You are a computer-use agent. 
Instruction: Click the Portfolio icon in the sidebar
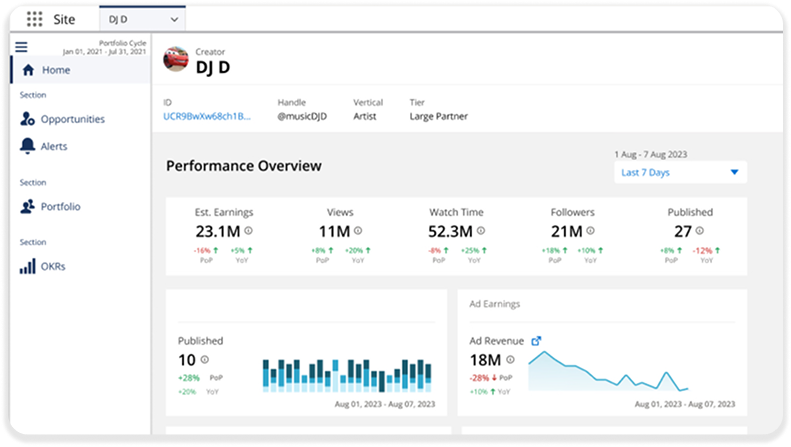28,206
